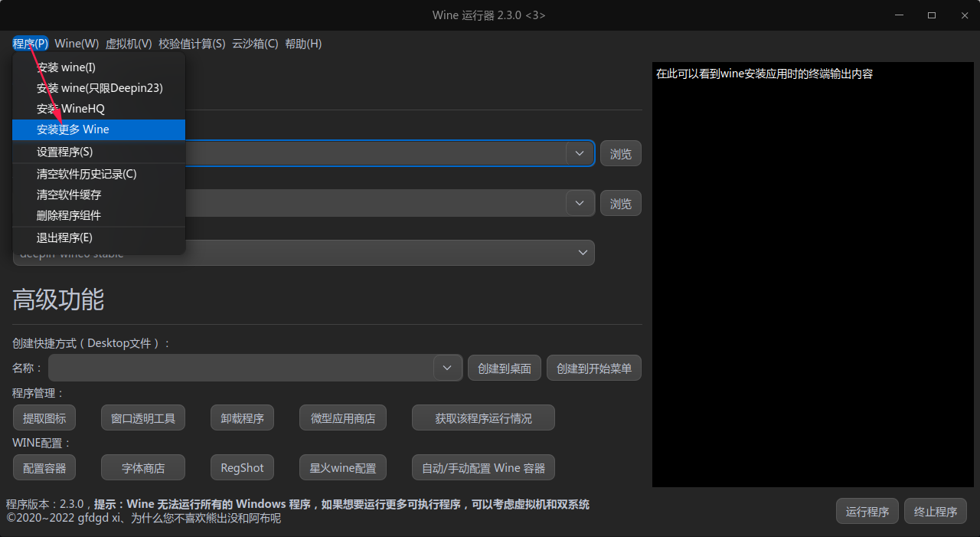Click the 运行程序 button
Viewport: 980px width, 537px height.
[867, 511]
